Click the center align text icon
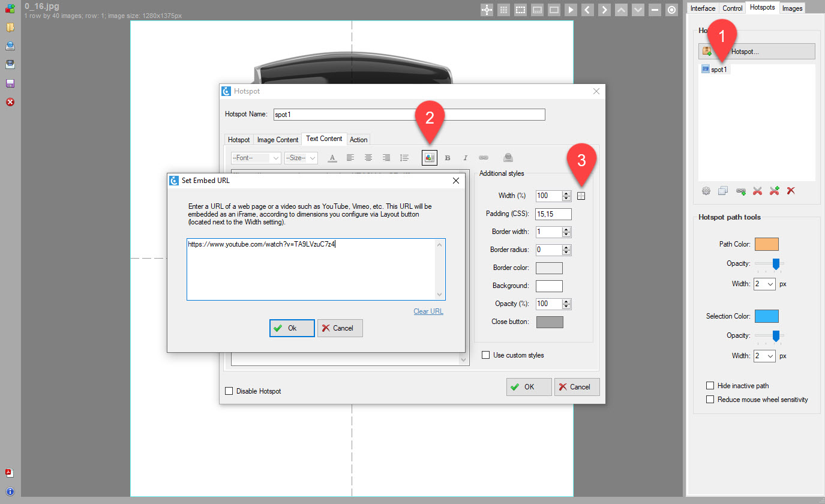 [368, 158]
